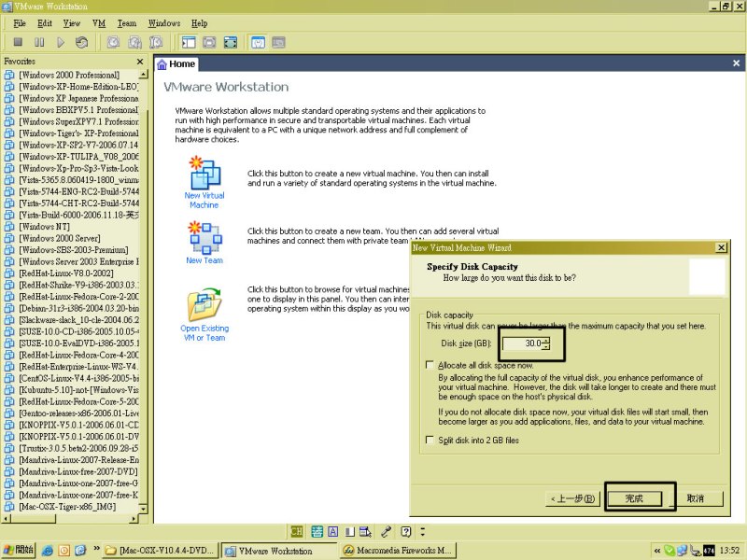Click the language bar microphone tool icon
Viewport: 747px width, 560px height.
tap(386, 531)
